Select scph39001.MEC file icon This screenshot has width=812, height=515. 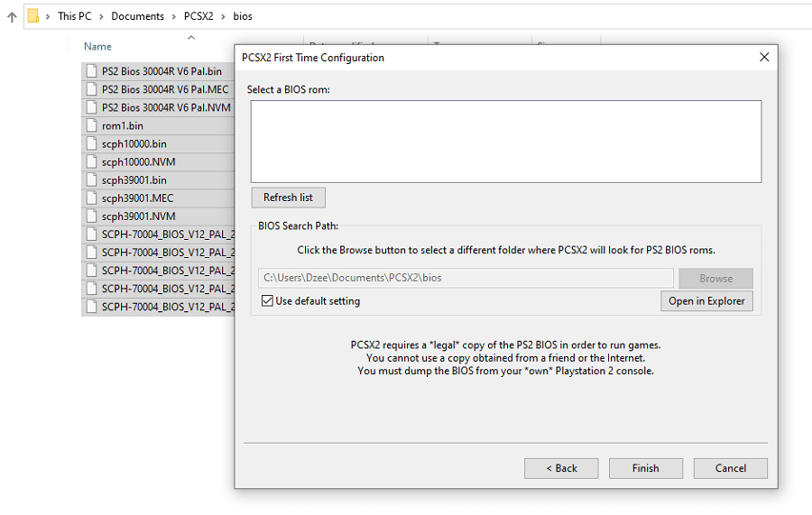pos(92,198)
